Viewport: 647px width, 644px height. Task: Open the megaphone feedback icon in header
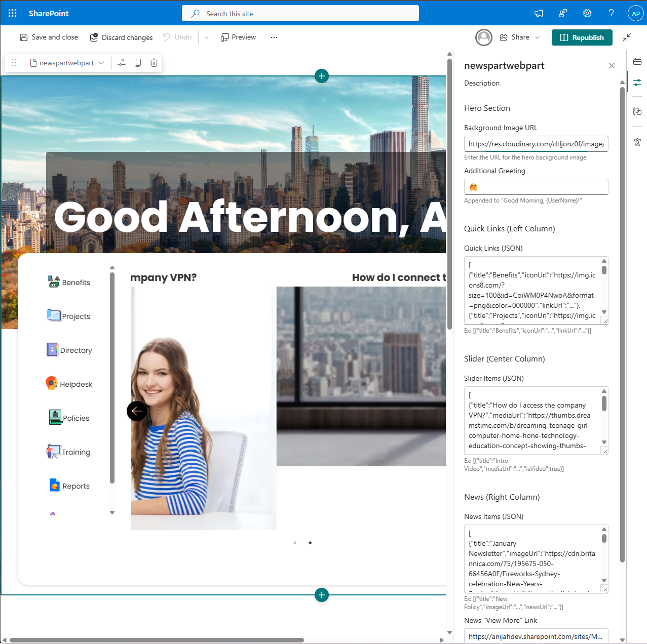pos(539,13)
